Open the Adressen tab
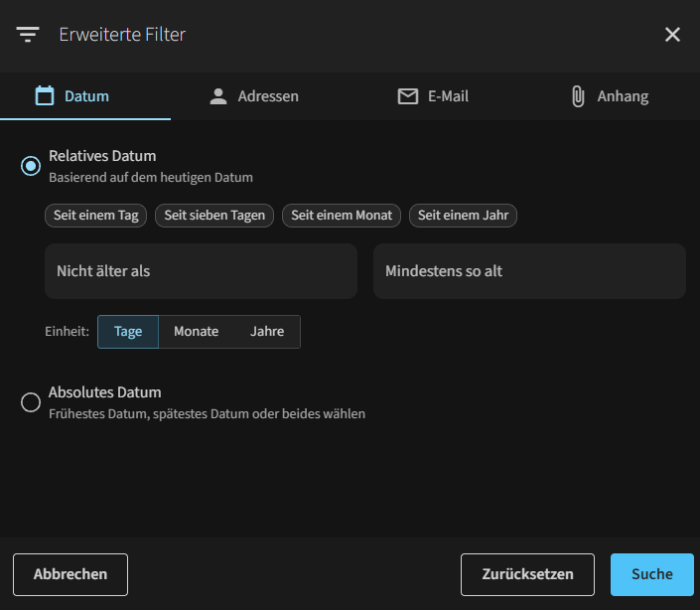 (254, 96)
